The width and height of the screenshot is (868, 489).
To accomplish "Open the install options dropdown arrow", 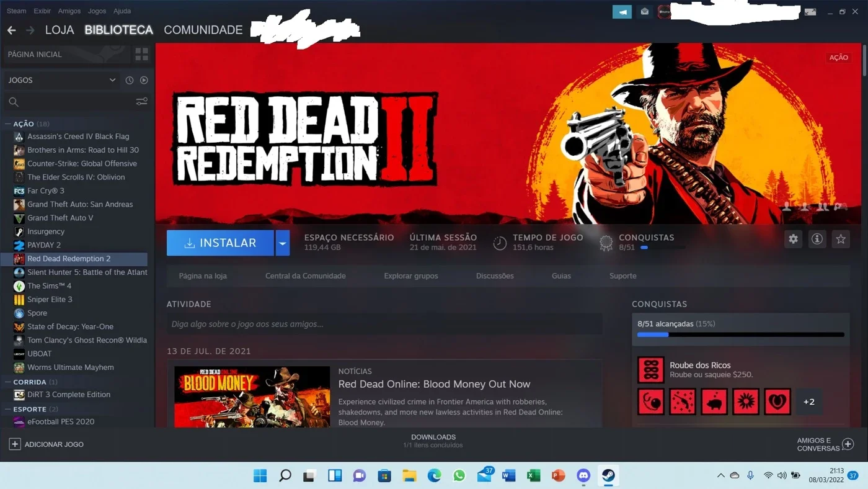I will [x=282, y=243].
